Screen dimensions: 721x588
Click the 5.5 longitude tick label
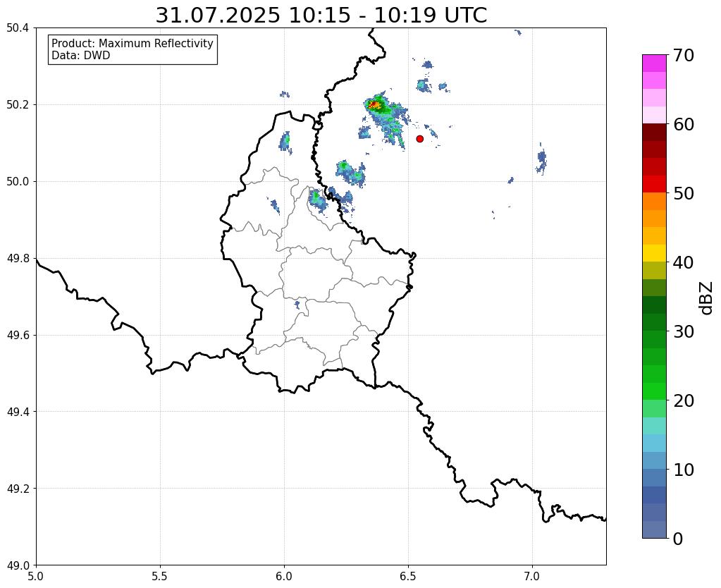pyautogui.click(x=160, y=576)
